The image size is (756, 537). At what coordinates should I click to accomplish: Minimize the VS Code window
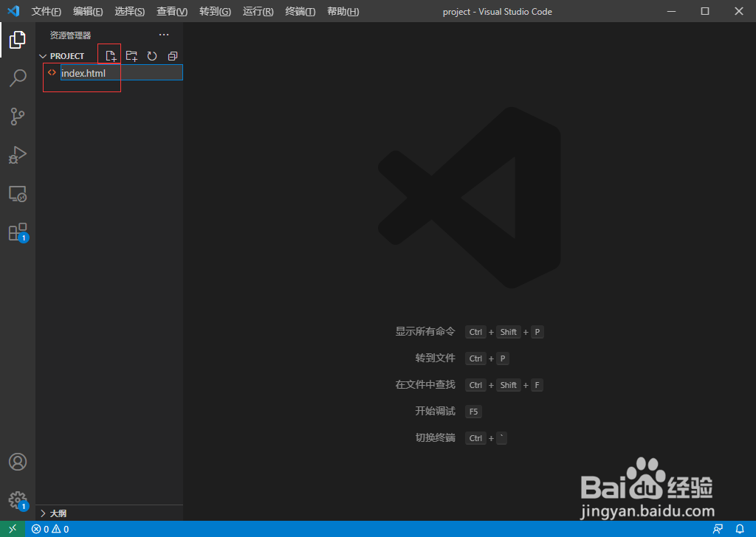pos(671,11)
